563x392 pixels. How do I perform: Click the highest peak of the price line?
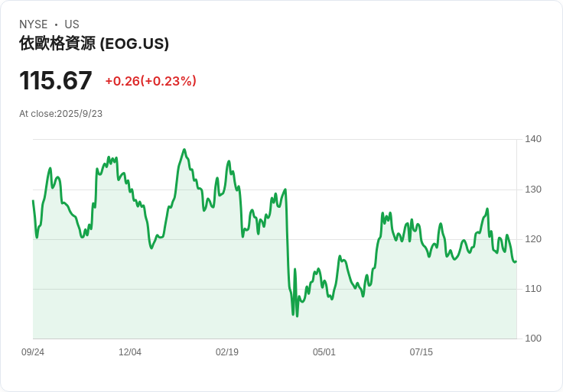184,150
